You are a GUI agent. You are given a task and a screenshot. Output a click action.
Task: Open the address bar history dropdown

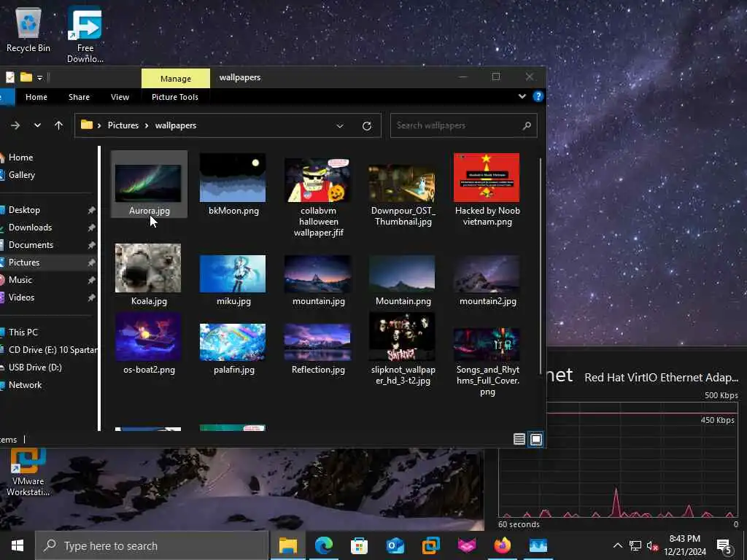(340, 125)
